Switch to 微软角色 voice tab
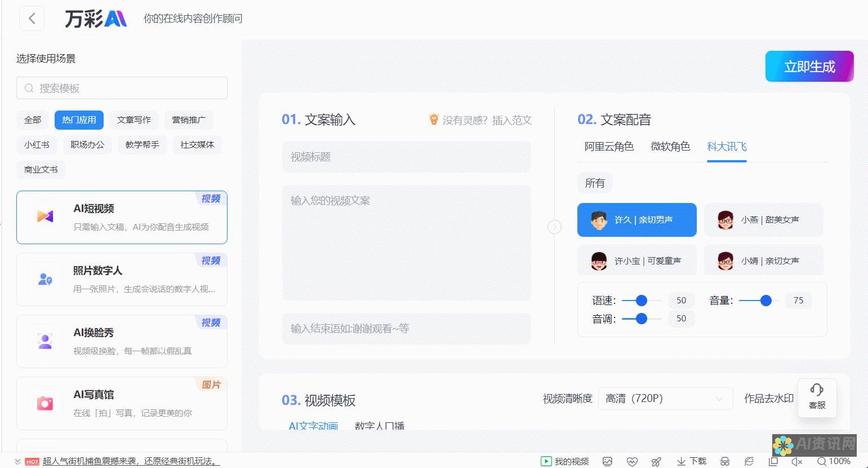 pos(670,147)
